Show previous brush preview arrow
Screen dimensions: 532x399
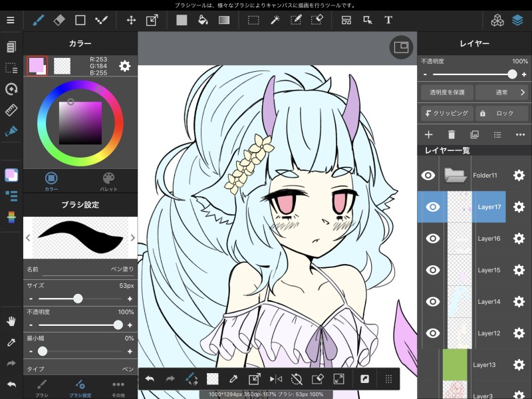[x=28, y=238]
